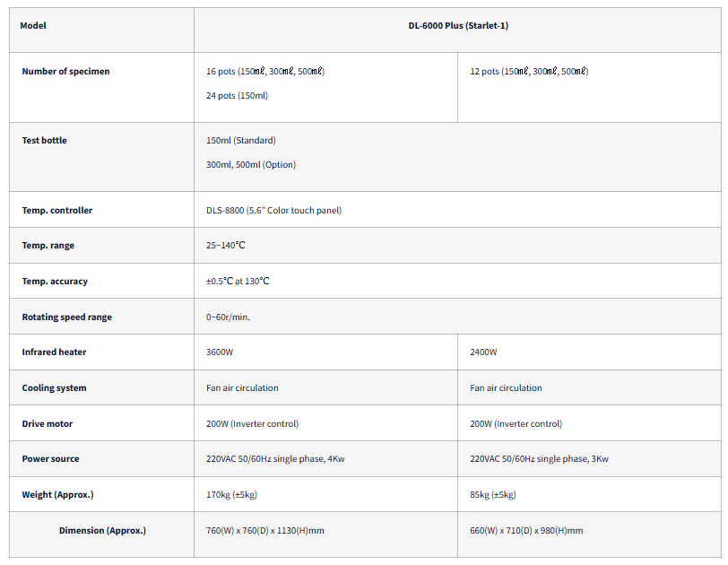Click the "2400W" infrared heater value
The image size is (728, 565).
483,352
